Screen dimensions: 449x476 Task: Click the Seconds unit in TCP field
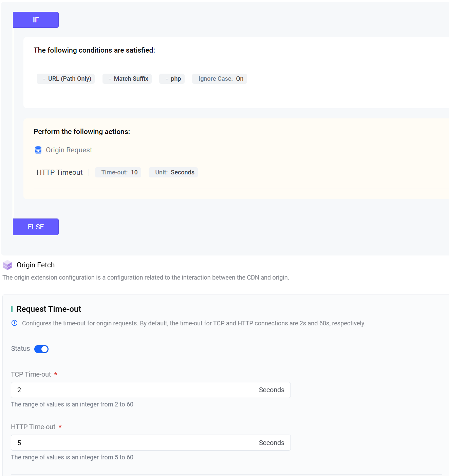pyautogui.click(x=272, y=390)
